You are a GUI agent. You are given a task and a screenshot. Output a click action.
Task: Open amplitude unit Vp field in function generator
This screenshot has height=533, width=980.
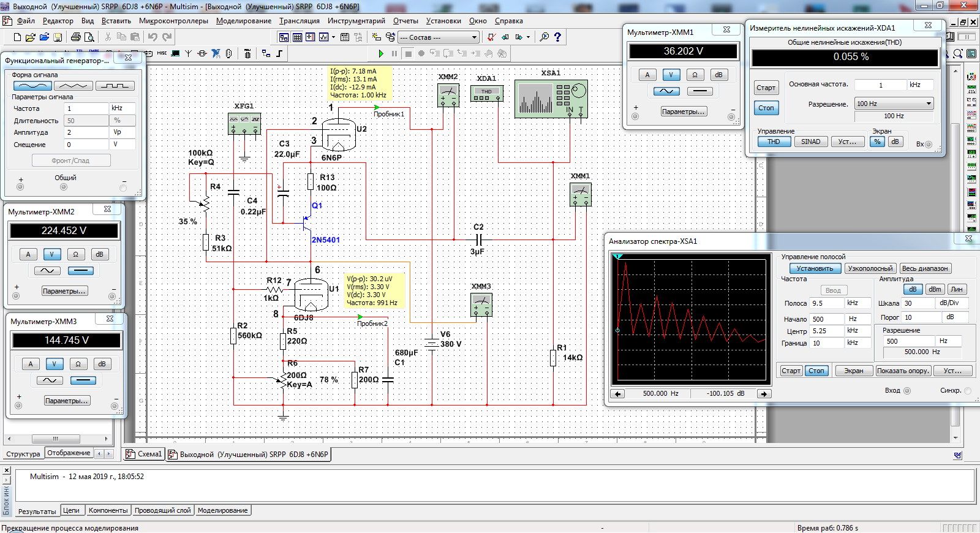pos(122,132)
